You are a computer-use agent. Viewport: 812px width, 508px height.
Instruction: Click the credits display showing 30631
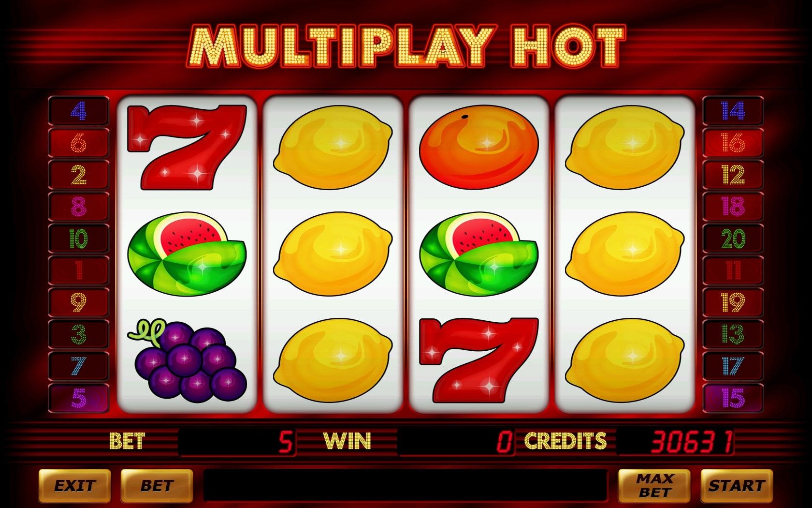coord(675,442)
